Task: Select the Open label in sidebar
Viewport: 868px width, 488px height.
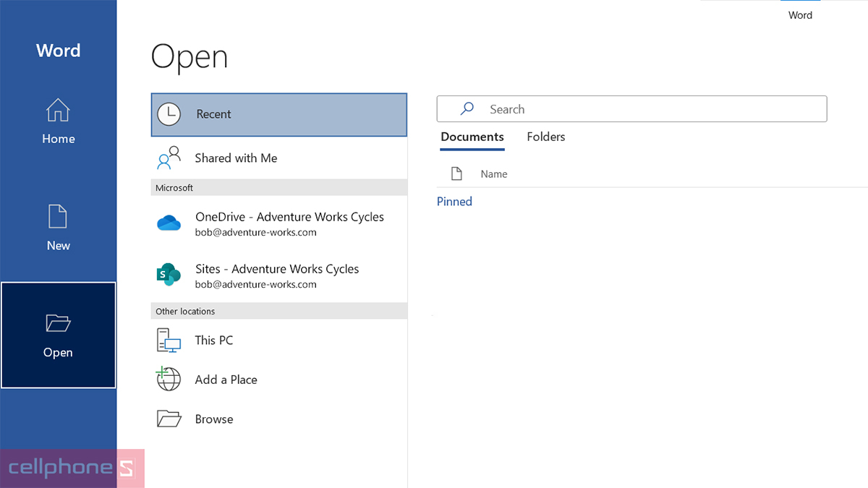Action: pos(58,353)
